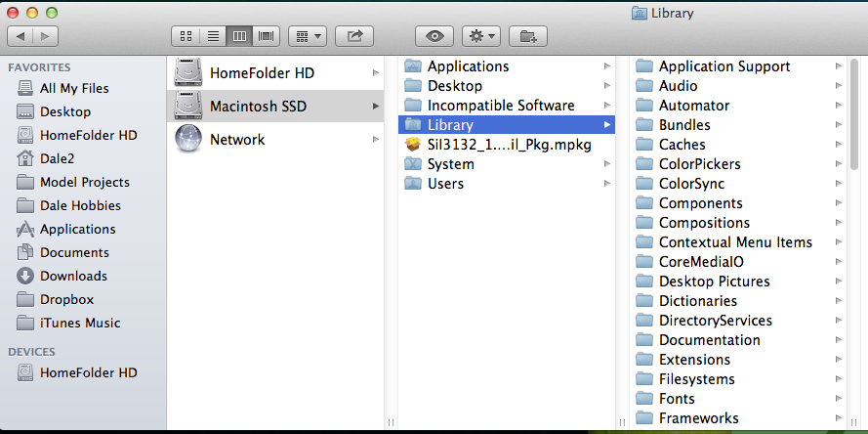Expand Network with its column arrow
Image resolution: width=868 pixels, height=434 pixels.
(x=376, y=139)
